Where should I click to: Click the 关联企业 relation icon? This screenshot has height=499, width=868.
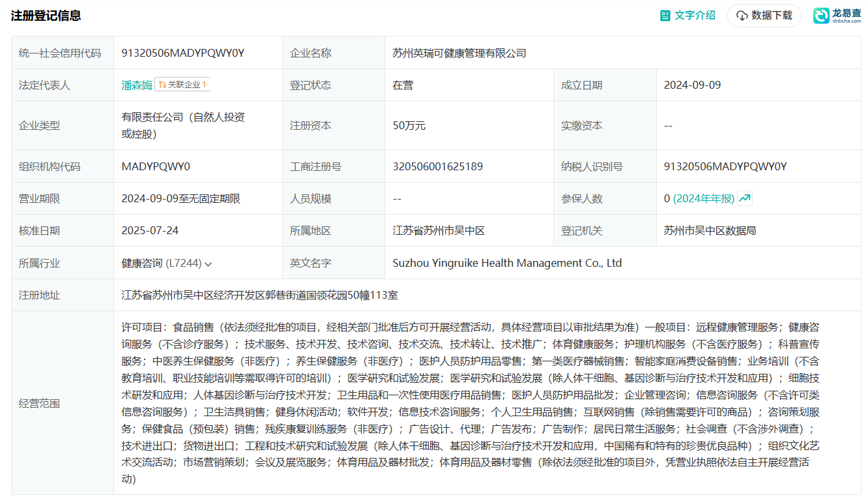tap(162, 85)
